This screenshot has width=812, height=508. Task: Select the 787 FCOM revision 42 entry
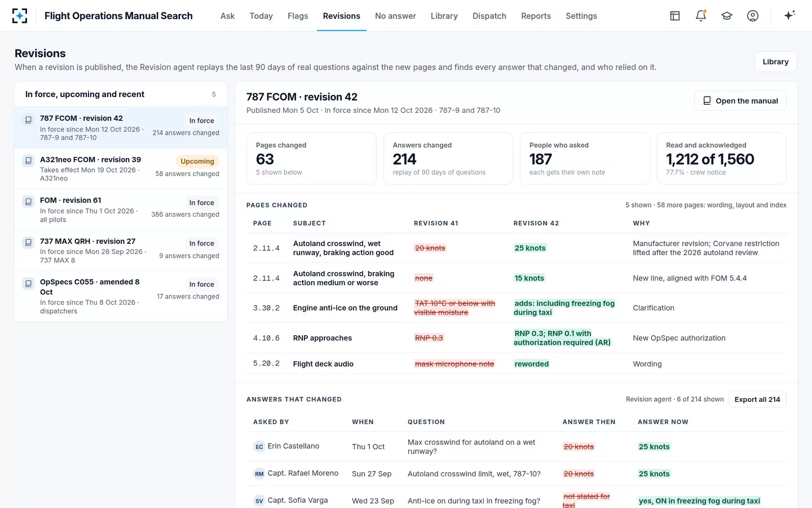pos(121,128)
